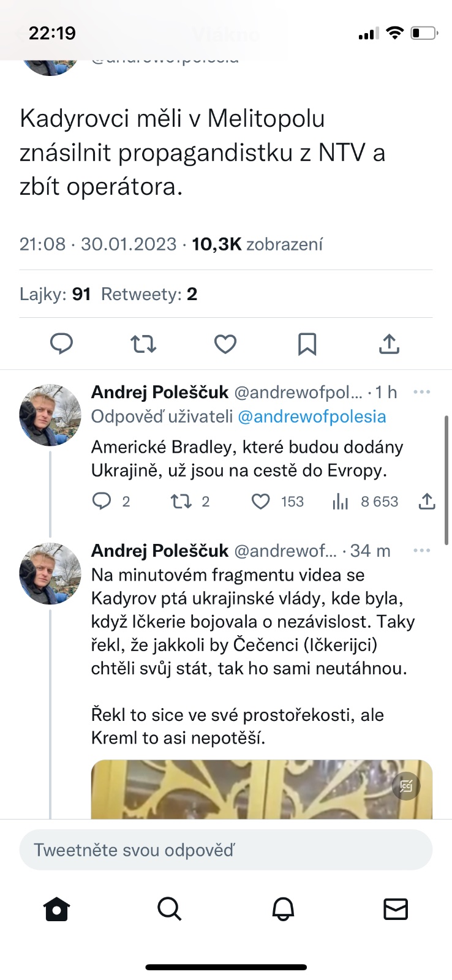The height and width of the screenshot is (980, 452).
Task: Open the Retweety: 2 list
Action: click(149, 295)
